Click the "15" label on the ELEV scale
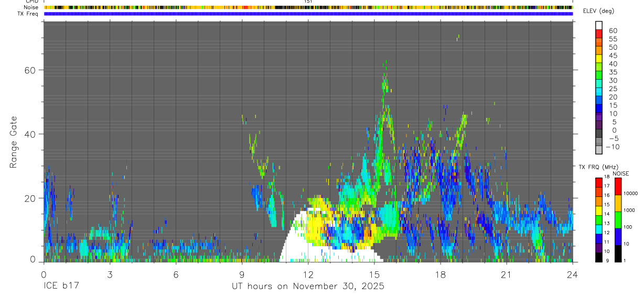644x297 pixels. (613, 105)
